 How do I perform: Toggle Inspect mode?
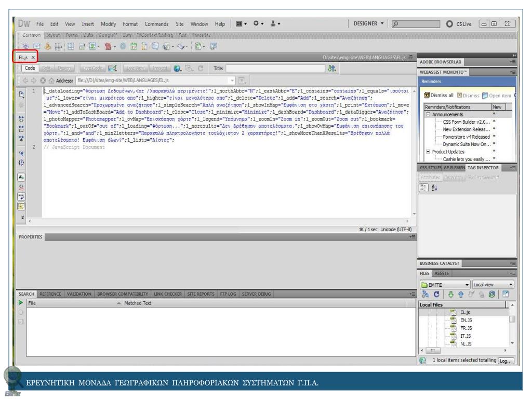[x=160, y=68]
